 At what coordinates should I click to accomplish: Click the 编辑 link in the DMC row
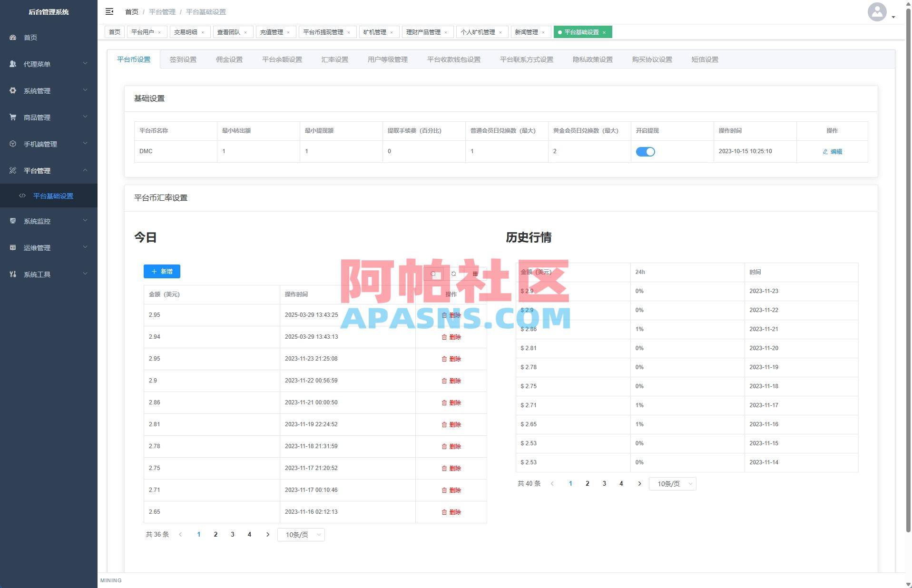click(832, 151)
